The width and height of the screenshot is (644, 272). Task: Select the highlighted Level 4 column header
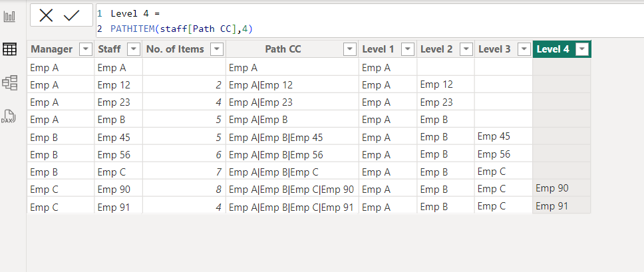coord(562,49)
